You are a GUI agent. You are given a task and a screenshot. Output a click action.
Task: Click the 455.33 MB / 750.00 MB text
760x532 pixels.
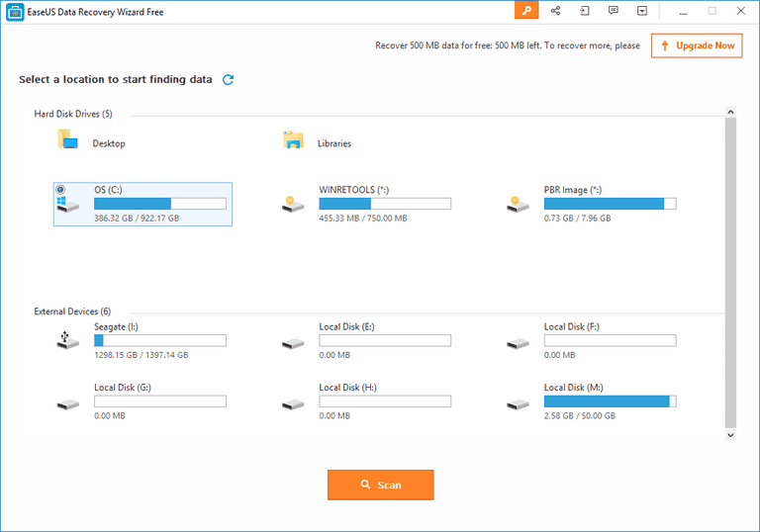tap(363, 218)
